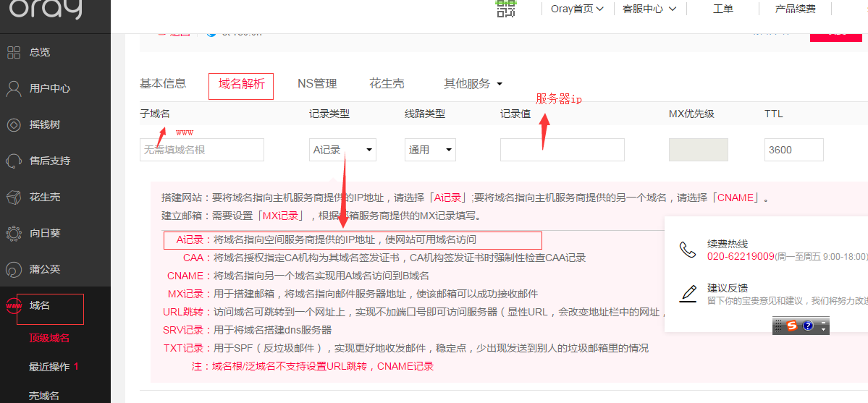
Task: Open the 记录类型 A记录 dropdown
Action: click(342, 150)
